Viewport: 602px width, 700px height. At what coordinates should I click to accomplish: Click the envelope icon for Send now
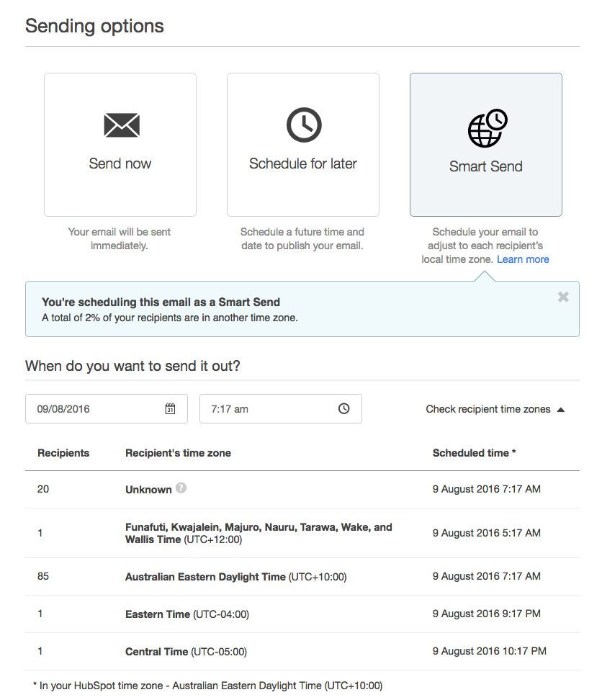tap(122, 125)
